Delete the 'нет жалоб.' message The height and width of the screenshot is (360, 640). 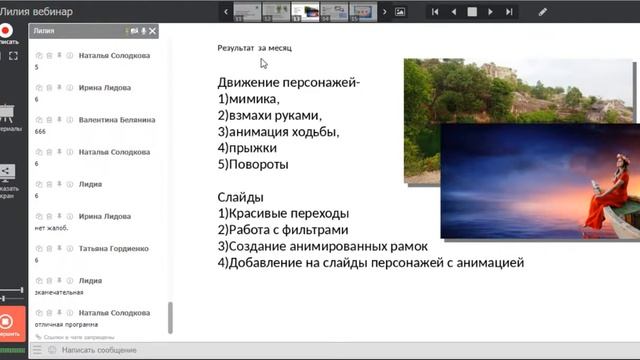tap(49, 216)
